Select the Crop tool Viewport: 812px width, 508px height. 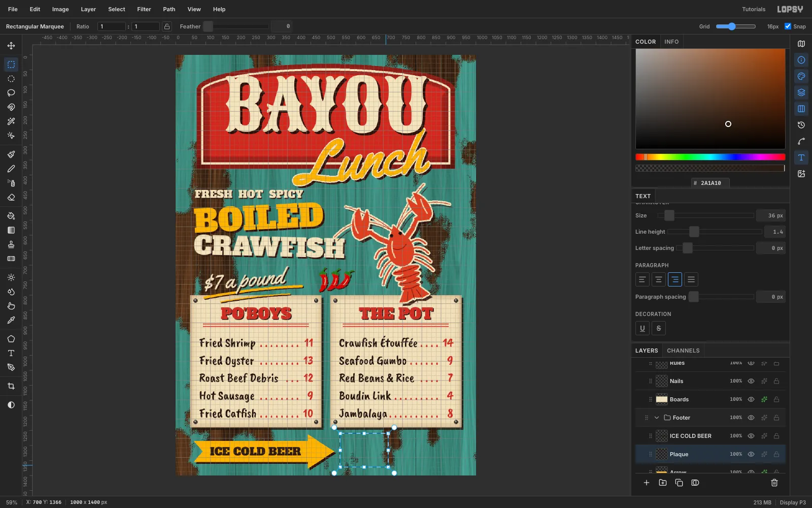click(x=11, y=386)
